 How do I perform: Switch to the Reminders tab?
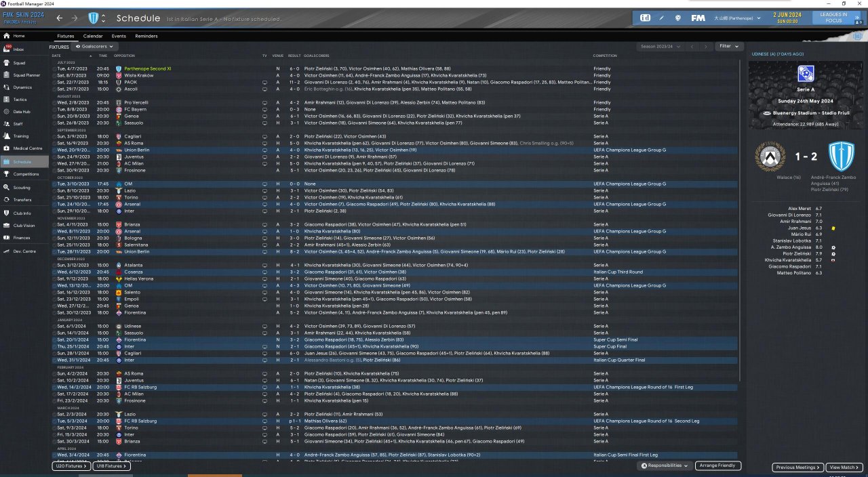click(x=146, y=36)
